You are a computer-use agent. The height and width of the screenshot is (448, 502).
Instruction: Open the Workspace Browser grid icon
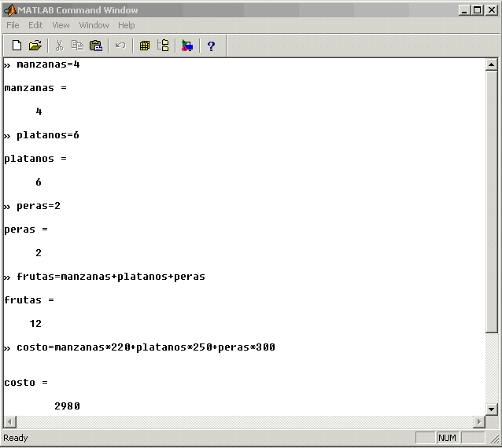pyautogui.click(x=145, y=46)
